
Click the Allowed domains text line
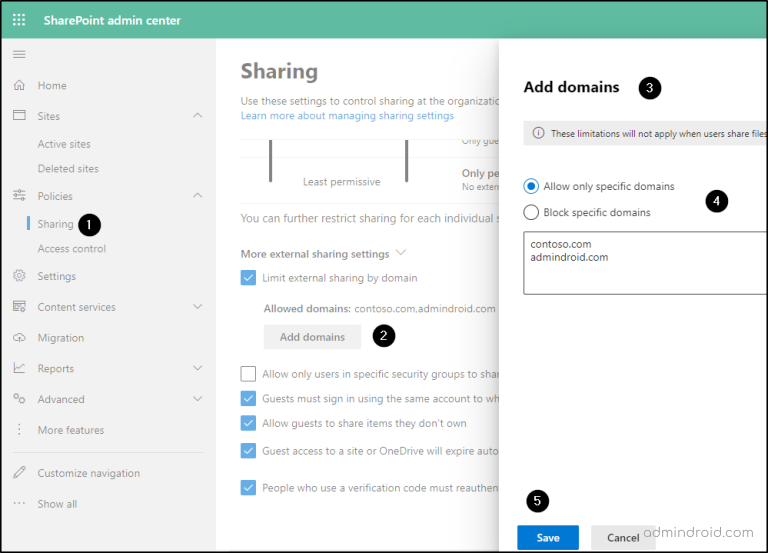[x=380, y=309]
